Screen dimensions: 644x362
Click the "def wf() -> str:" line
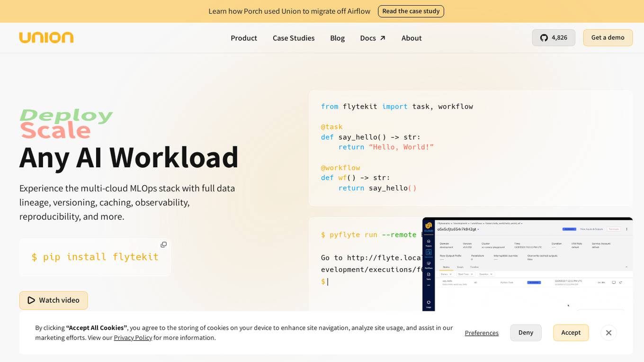[356, 178]
